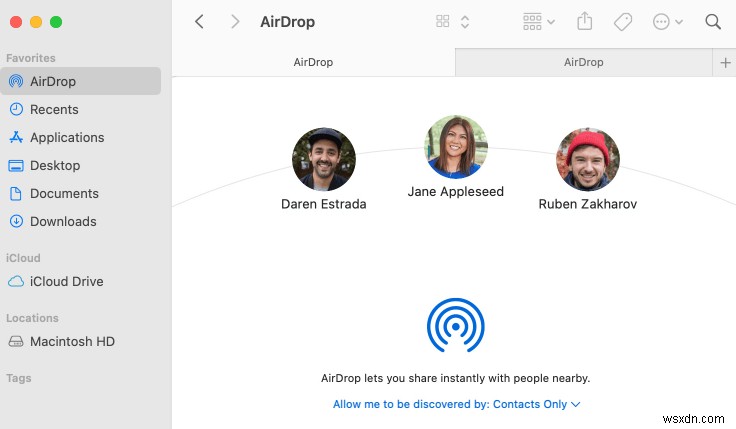Viewport: 736px width, 429px height.
Task: Select the second AirDrop tab
Action: pyautogui.click(x=583, y=62)
